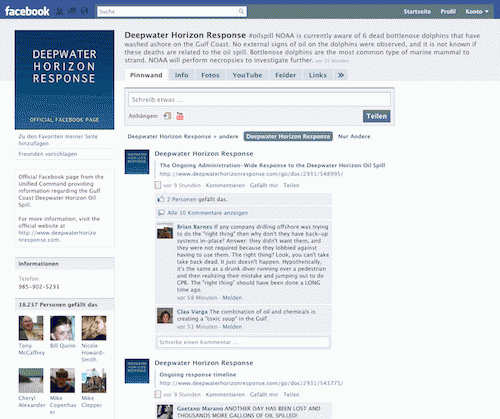This screenshot has height=419, width=500.
Task: Filter wall to Deepwater Horizon Response only
Action: pyautogui.click(x=288, y=136)
